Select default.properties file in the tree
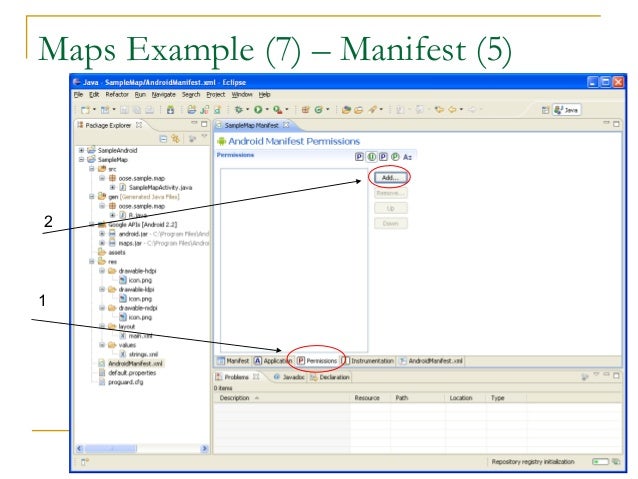 (x=132, y=372)
